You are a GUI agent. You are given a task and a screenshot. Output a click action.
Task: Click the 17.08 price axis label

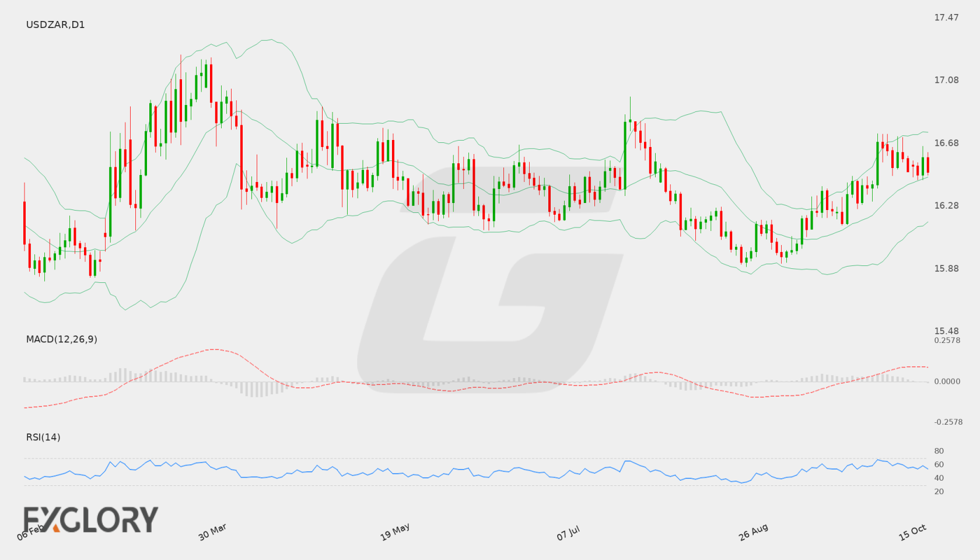pyautogui.click(x=946, y=80)
